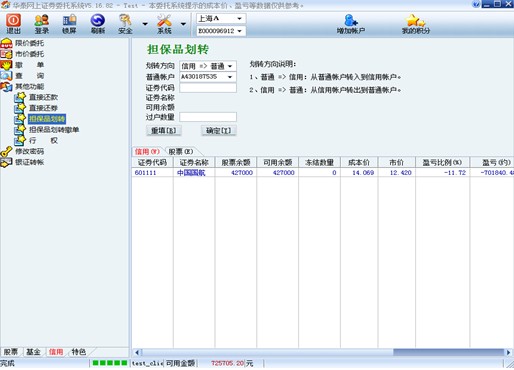Sort by 成本价 column header
The width and height of the screenshot is (514, 370).
359,162
